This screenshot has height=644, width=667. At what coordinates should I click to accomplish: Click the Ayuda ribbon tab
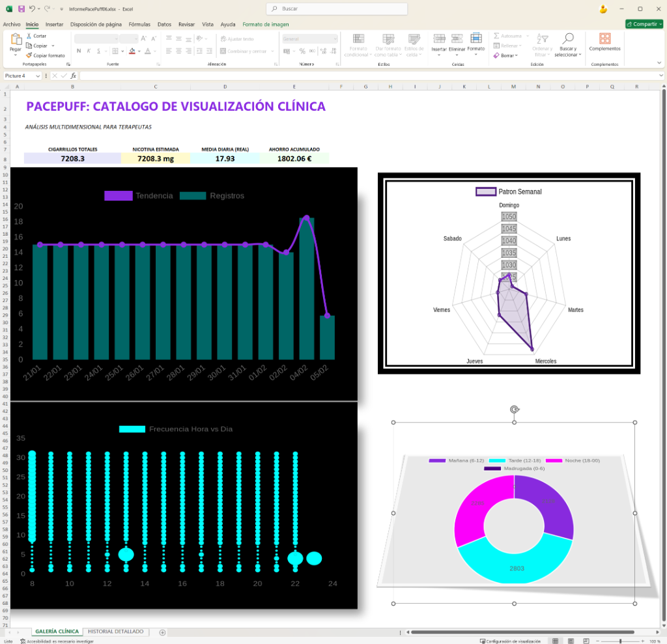(x=228, y=24)
